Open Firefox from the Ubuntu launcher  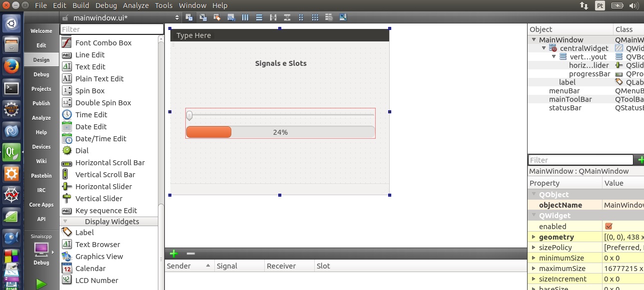[x=11, y=66]
